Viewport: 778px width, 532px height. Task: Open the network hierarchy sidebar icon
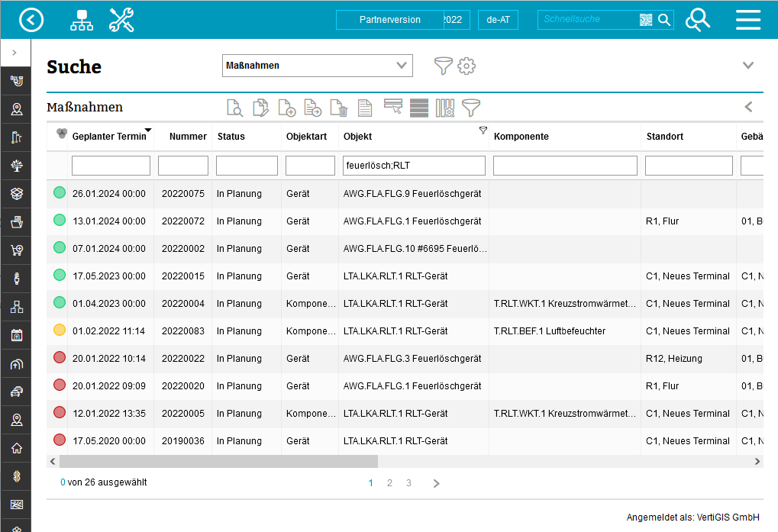coord(16,307)
